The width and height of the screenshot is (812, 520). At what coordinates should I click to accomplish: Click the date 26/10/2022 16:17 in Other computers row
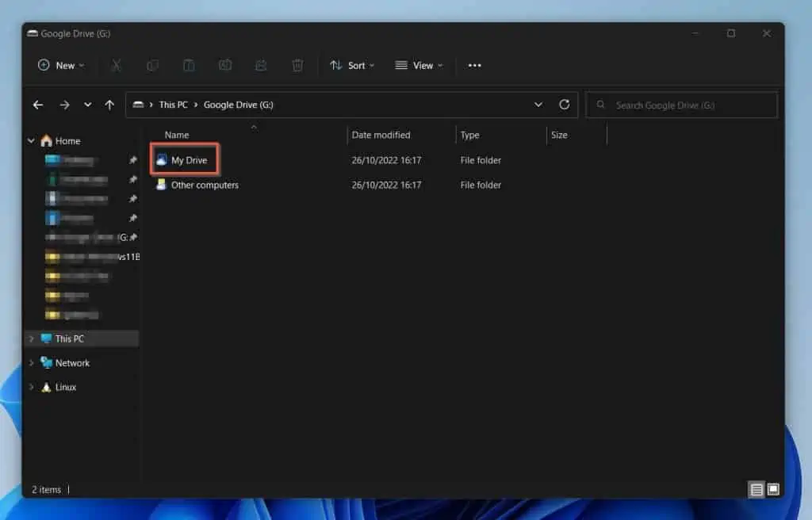point(386,185)
